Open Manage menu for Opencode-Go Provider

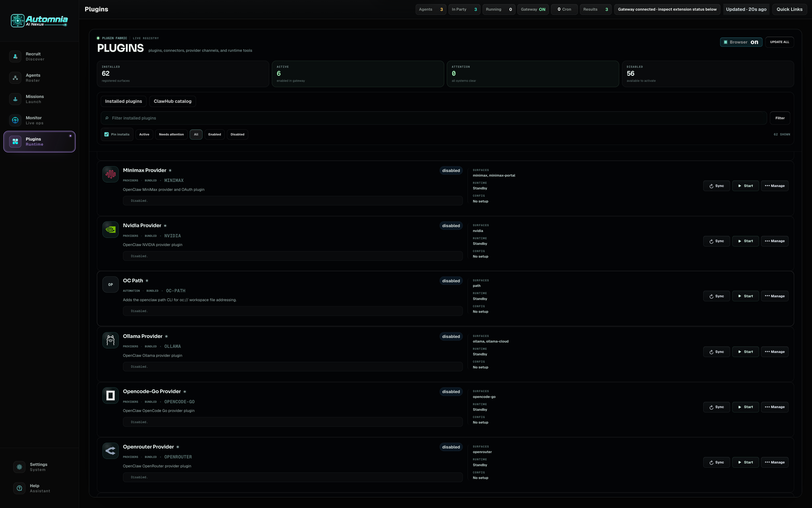(774, 407)
